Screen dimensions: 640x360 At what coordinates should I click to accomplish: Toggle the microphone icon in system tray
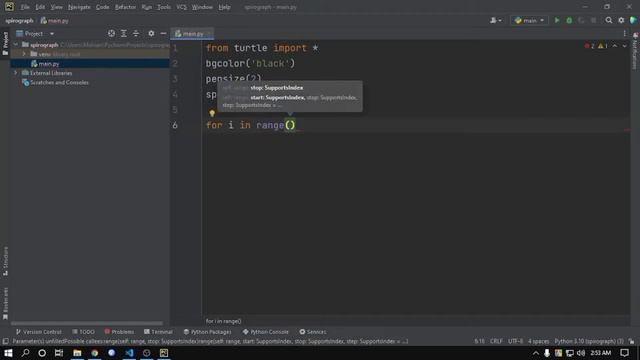[x=547, y=353]
